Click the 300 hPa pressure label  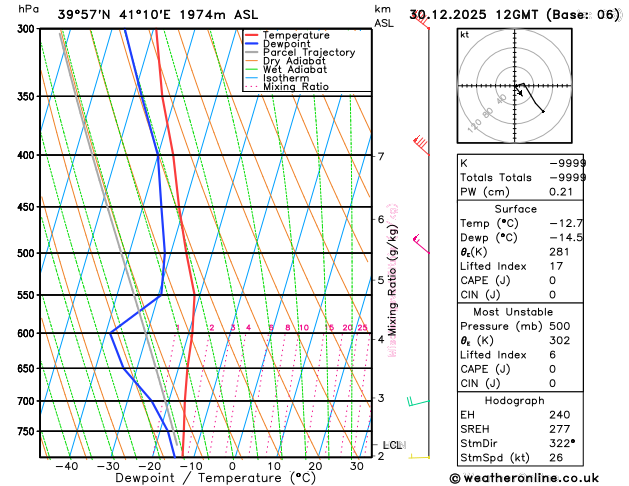pos(28,29)
